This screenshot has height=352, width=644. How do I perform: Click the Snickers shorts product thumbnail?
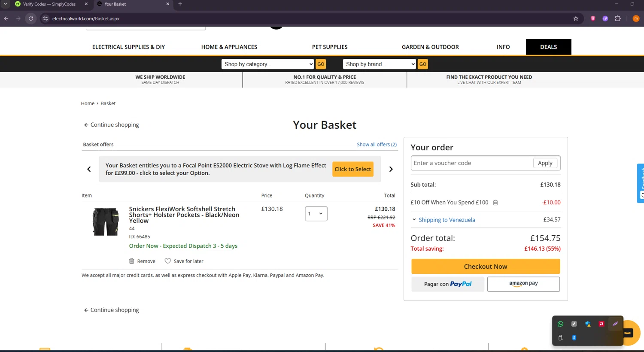tap(106, 222)
